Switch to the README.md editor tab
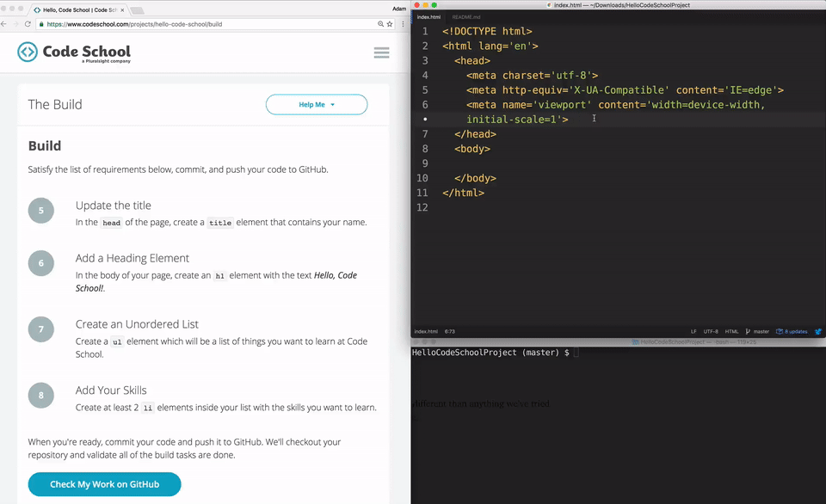The width and height of the screenshot is (826, 504). coord(466,17)
